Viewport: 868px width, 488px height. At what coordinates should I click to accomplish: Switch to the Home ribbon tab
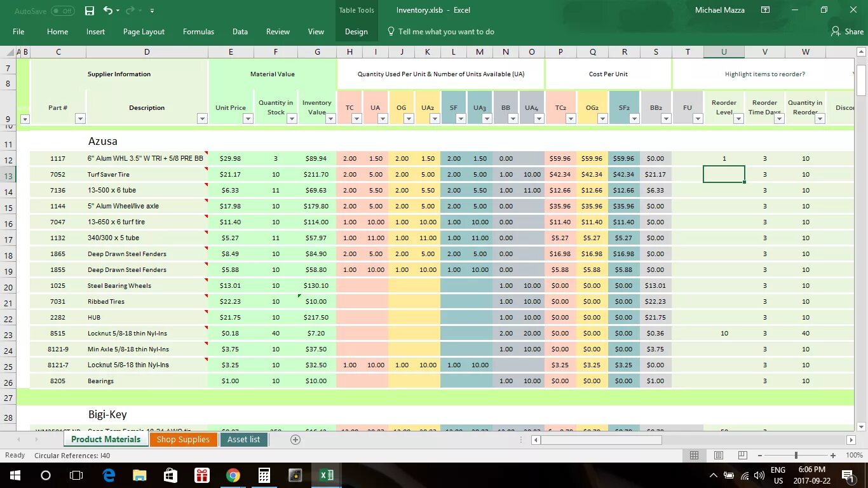tap(57, 32)
